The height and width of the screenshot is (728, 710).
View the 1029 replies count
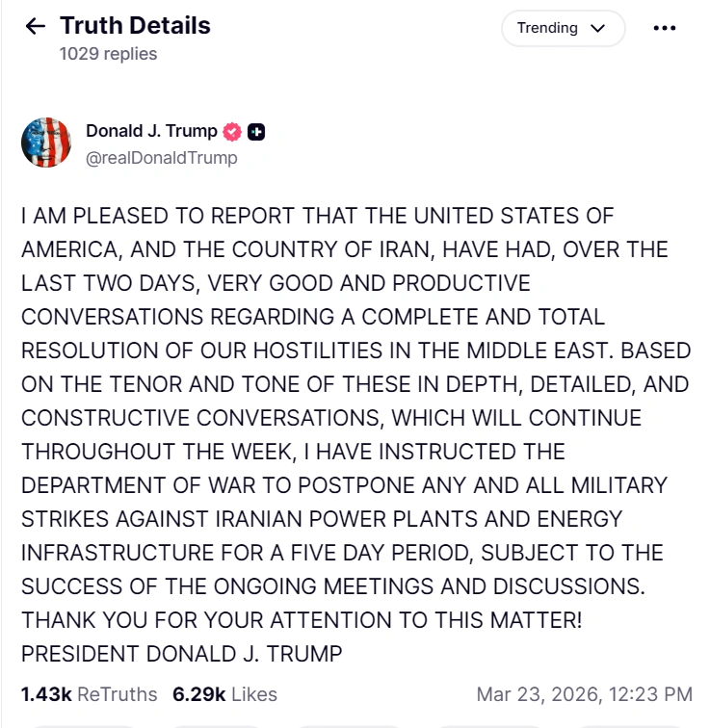(108, 54)
